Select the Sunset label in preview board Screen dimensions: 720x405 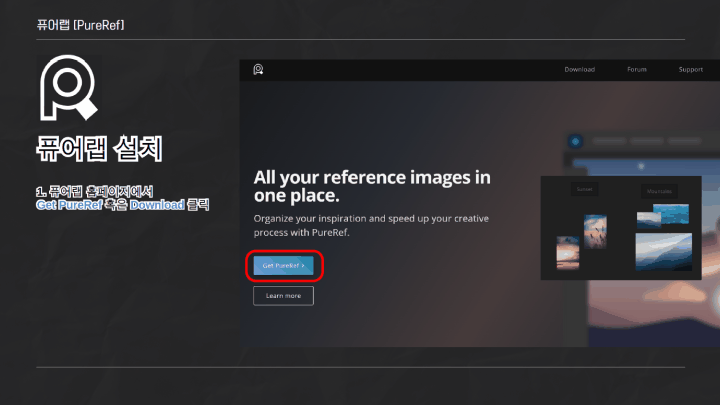[585, 189]
